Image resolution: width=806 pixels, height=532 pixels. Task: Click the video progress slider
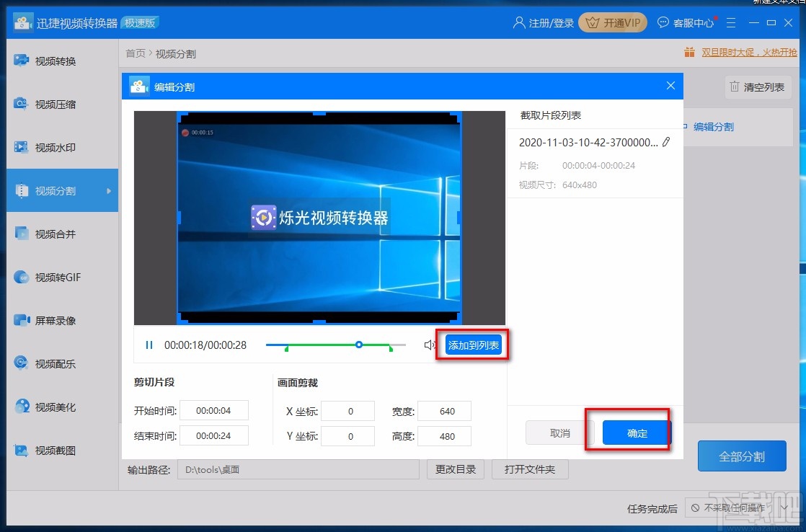tap(358, 345)
